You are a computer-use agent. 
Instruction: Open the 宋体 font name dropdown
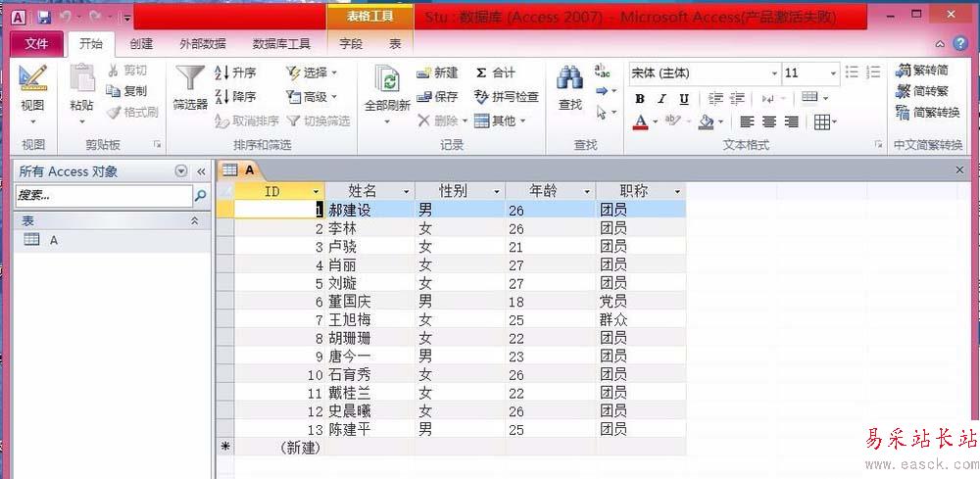[774, 73]
